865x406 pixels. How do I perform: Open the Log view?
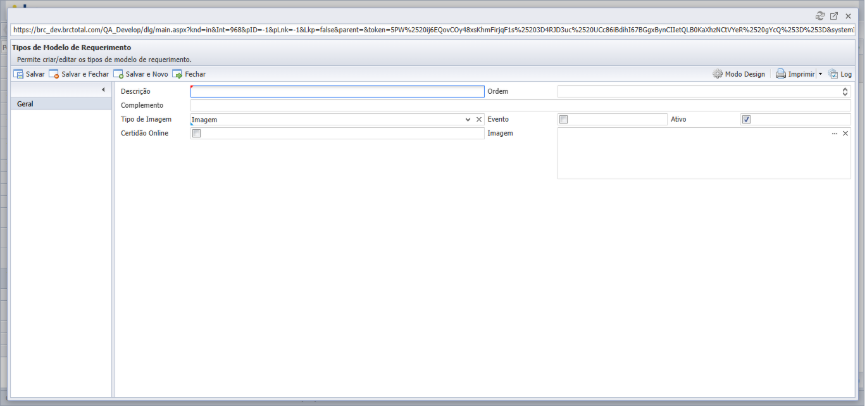click(x=840, y=74)
